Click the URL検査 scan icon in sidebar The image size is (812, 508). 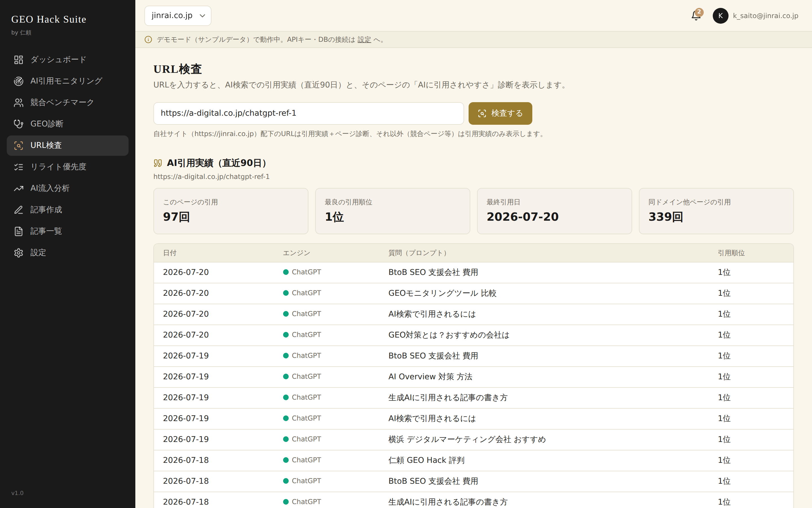(18, 145)
